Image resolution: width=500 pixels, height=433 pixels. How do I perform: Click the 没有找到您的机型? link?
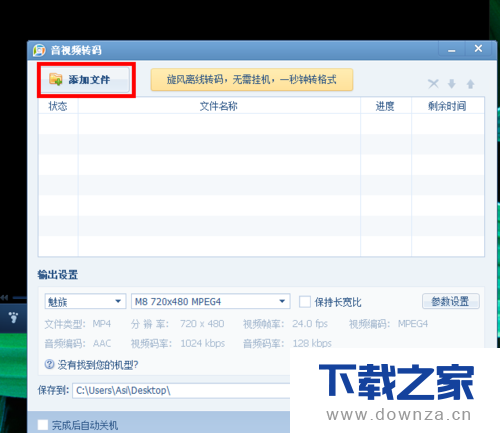(98, 365)
